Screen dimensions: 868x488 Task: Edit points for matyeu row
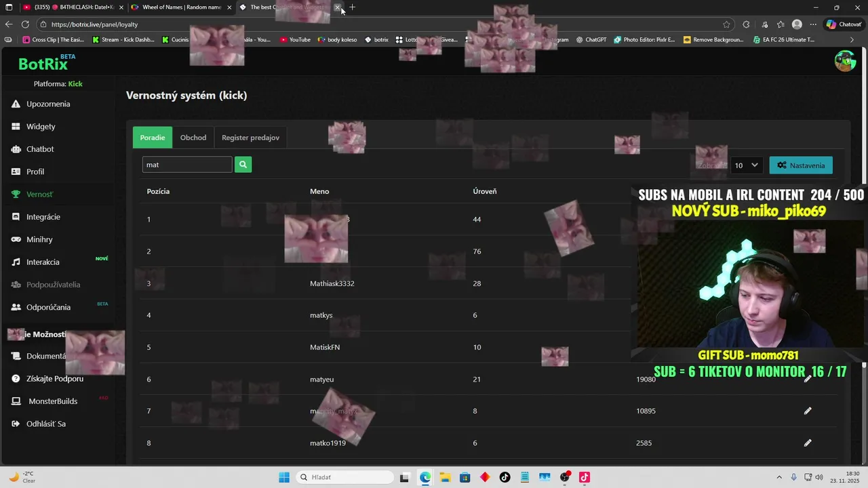[x=807, y=379]
